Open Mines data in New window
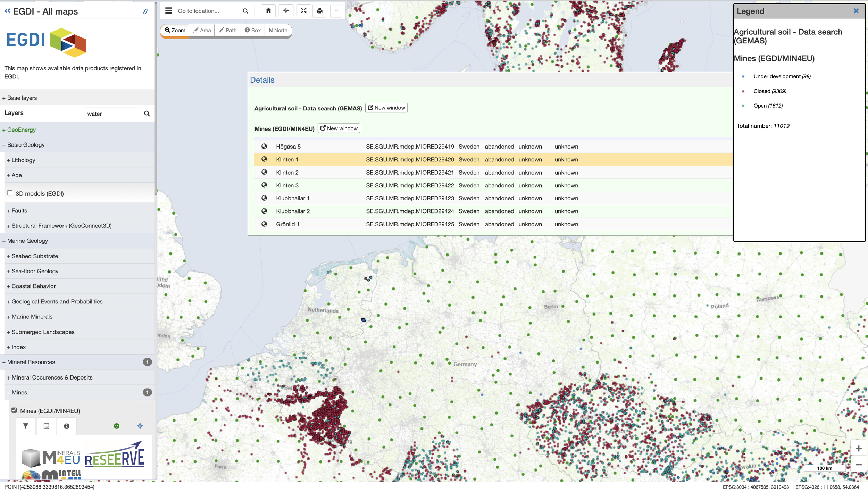868x492 pixels. pos(339,128)
